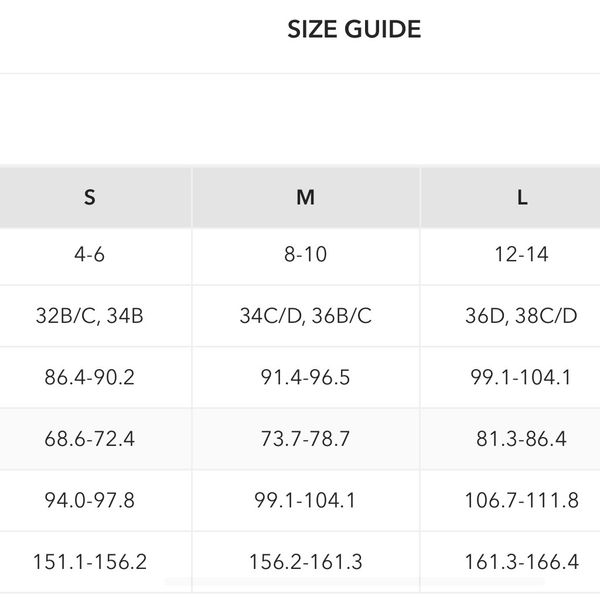600x600 pixels.
Task: Select the S size column header
Action: point(90,197)
